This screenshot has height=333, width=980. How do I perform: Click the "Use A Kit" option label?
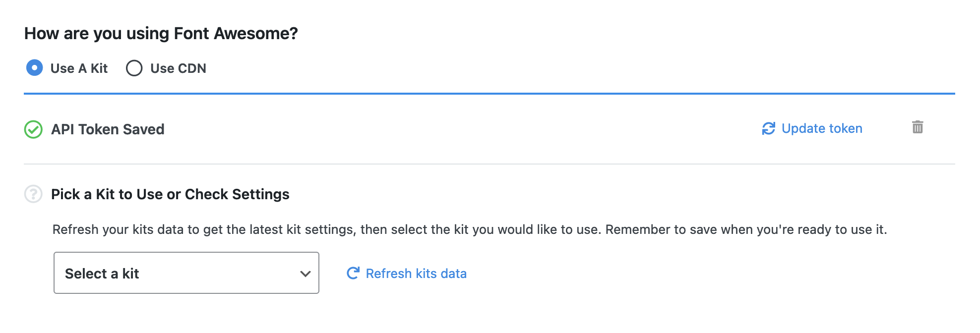pyautogui.click(x=79, y=68)
